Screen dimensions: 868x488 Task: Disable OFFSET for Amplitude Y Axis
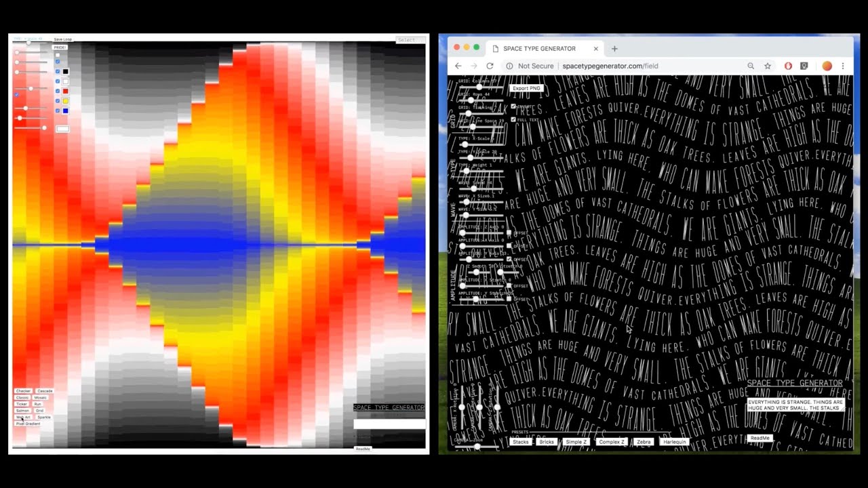tap(509, 259)
